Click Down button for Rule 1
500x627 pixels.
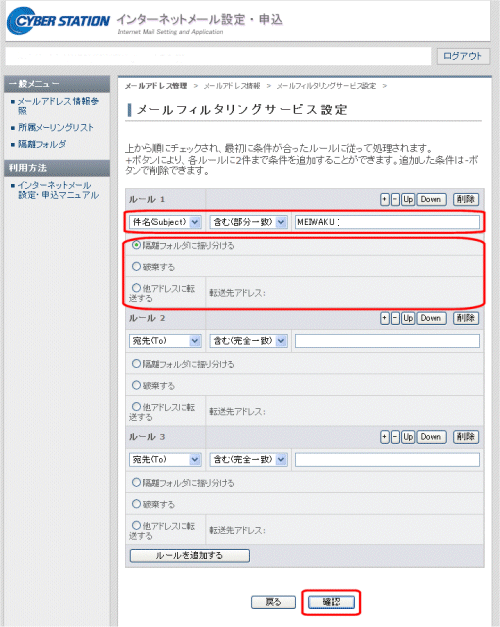coord(431,199)
